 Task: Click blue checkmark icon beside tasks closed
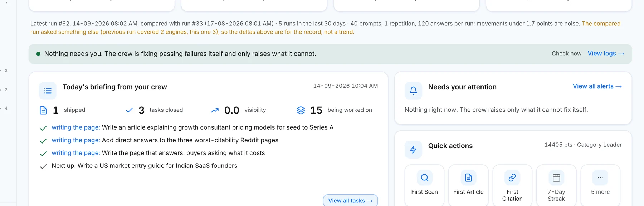[129, 110]
